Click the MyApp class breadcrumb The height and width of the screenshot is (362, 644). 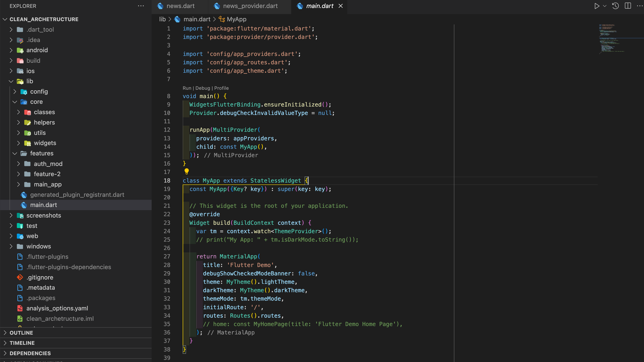pyautogui.click(x=236, y=19)
